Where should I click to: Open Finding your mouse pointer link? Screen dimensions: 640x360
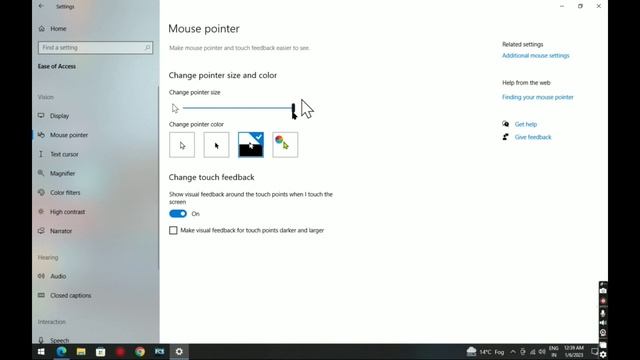click(538, 97)
